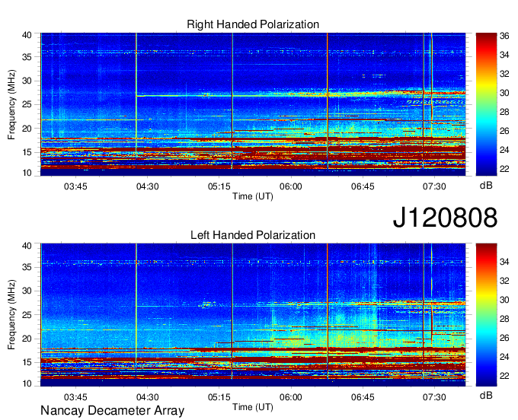The height and width of the screenshot is (420, 518).
Task: Click "10" frequency tick of Right Handed plot
Action: (x=27, y=173)
